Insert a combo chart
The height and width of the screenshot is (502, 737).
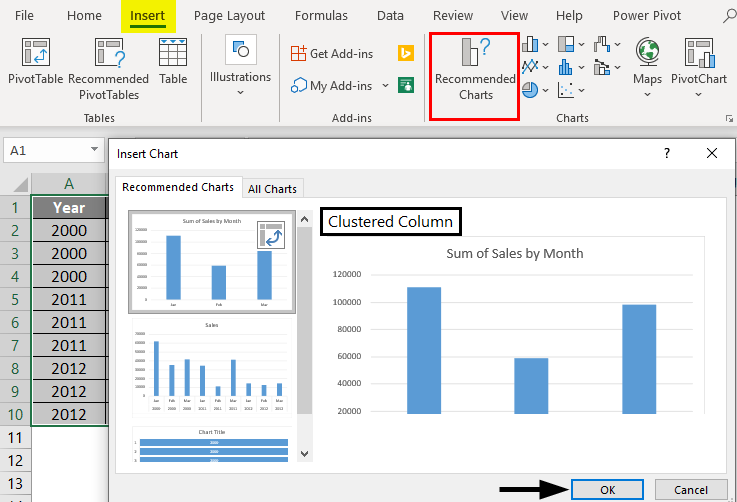click(x=602, y=67)
